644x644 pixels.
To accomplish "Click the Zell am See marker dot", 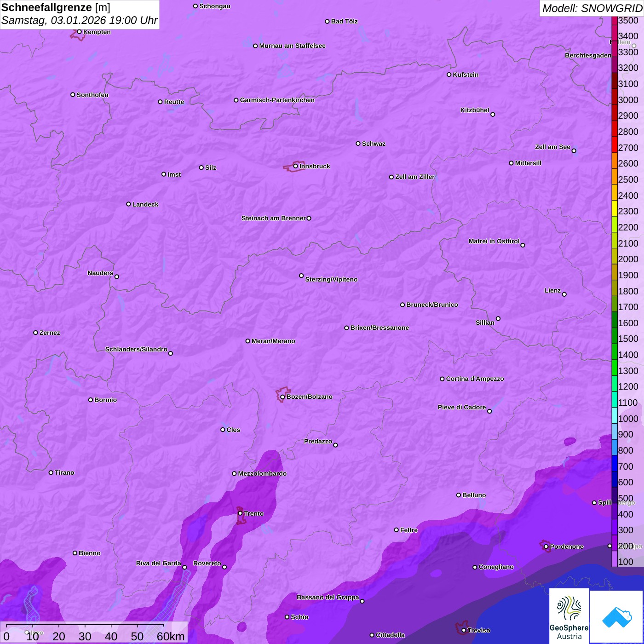I will coord(574,151).
